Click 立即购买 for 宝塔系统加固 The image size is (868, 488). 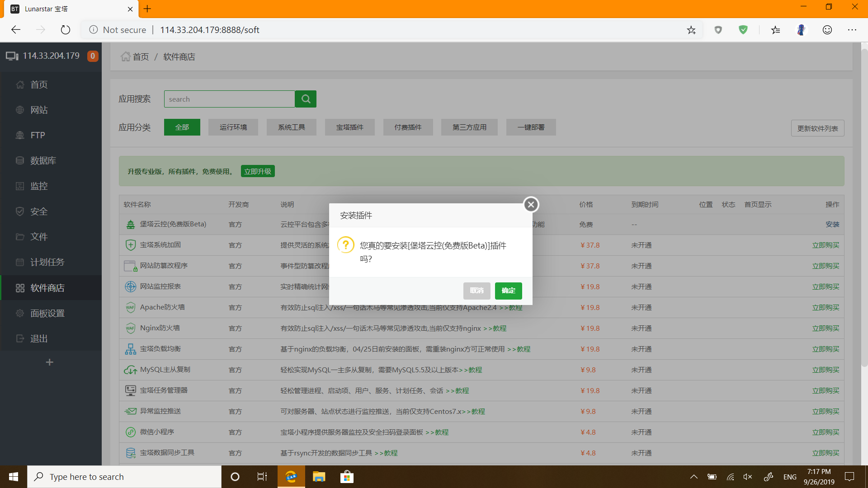point(826,245)
